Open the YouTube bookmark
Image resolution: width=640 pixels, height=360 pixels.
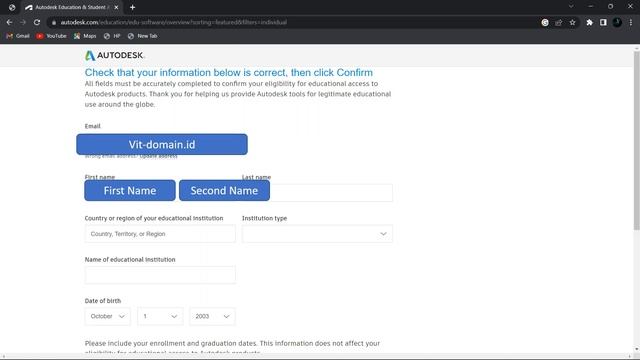[51, 36]
